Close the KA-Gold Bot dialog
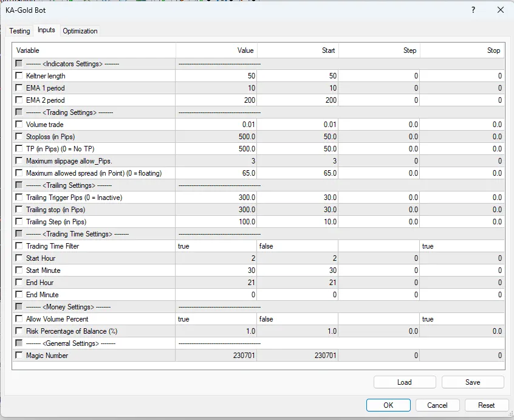 pyautogui.click(x=501, y=10)
